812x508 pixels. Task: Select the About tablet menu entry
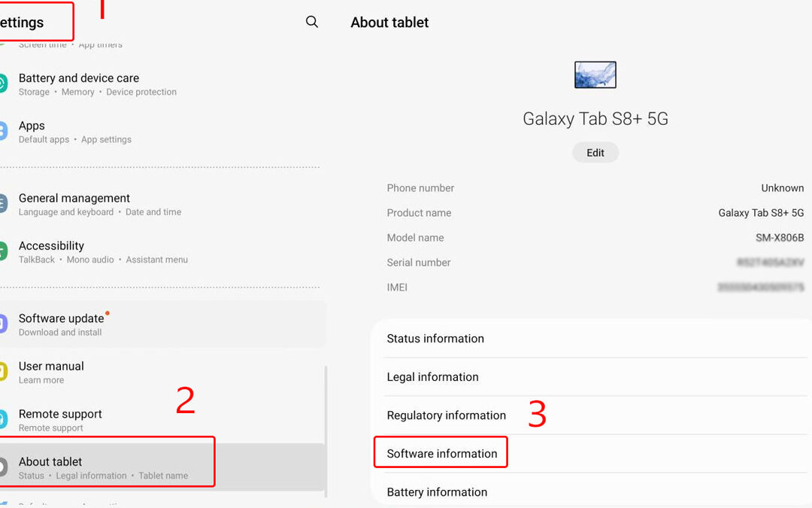162,467
